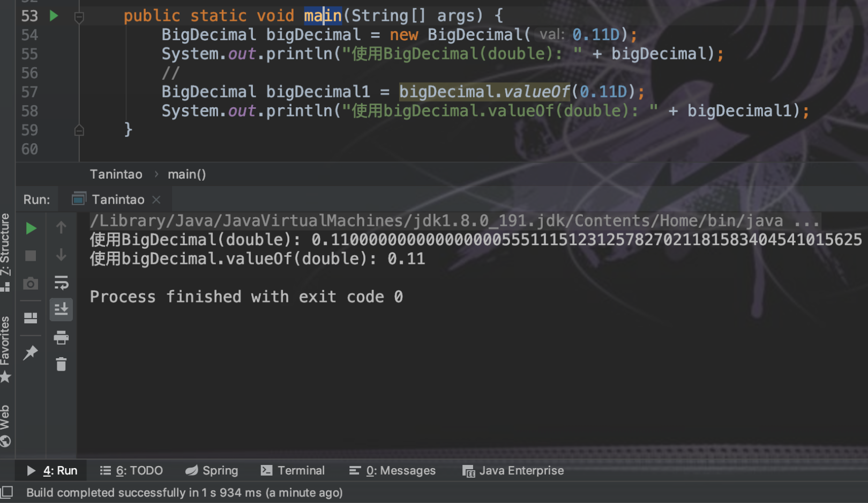Screen dimensions: 868x503
Task: Click the 'Process finished with exit code 0' line
Action: 246,297
